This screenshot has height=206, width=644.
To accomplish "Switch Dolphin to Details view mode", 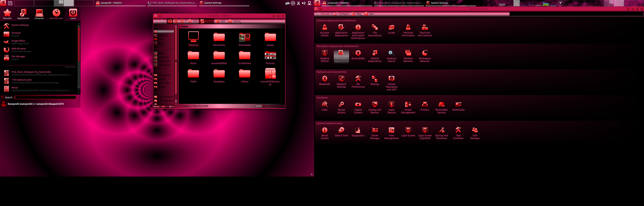I will [x=182, y=21].
